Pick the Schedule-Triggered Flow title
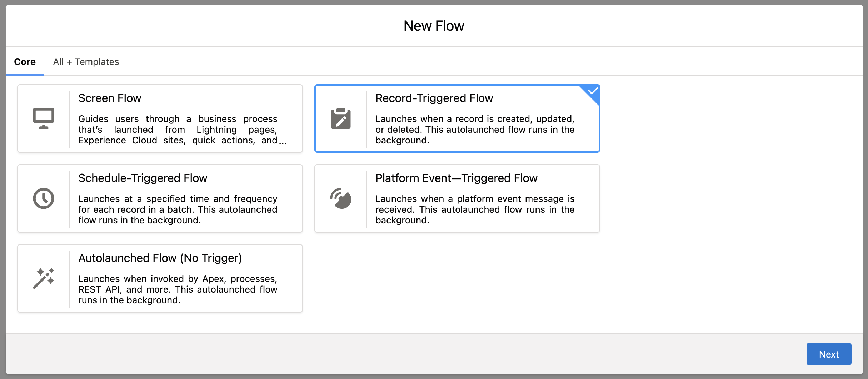Screen dimensions: 868x379 [143, 178]
